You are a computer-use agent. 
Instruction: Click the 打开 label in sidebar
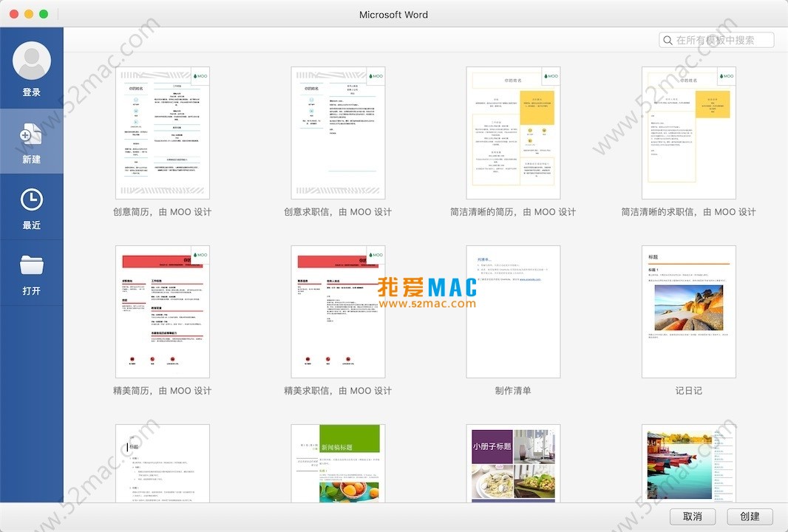click(32, 291)
